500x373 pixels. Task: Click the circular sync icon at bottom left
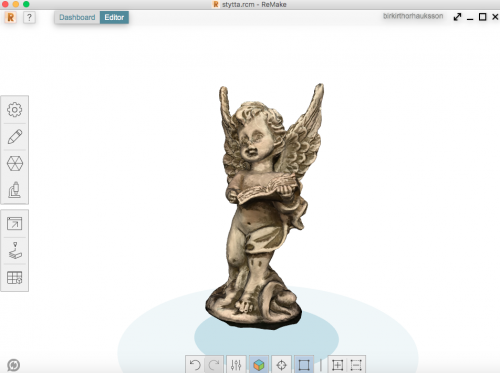tap(13, 365)
